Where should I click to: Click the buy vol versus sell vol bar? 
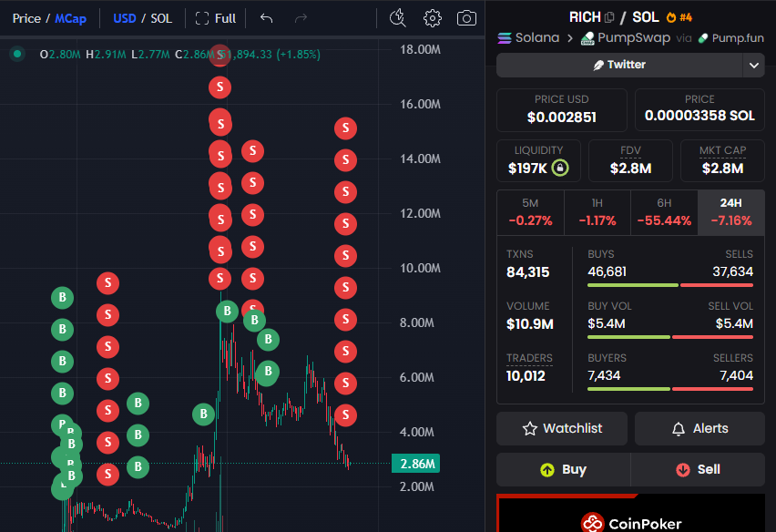670,337
